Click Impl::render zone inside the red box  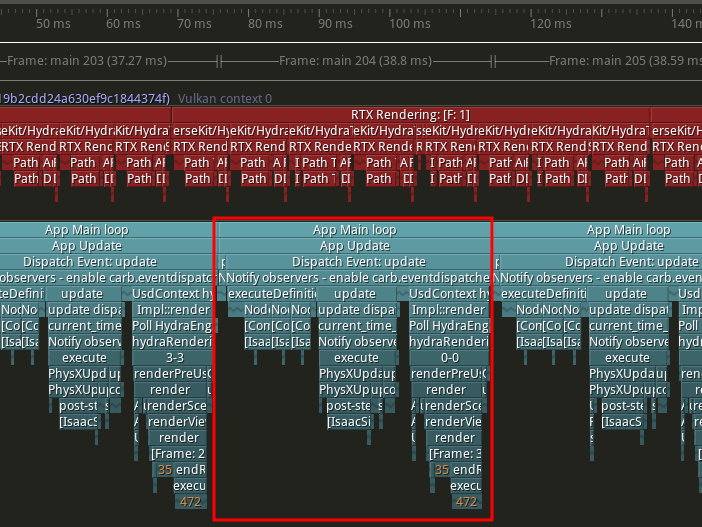tap(446, 310)
